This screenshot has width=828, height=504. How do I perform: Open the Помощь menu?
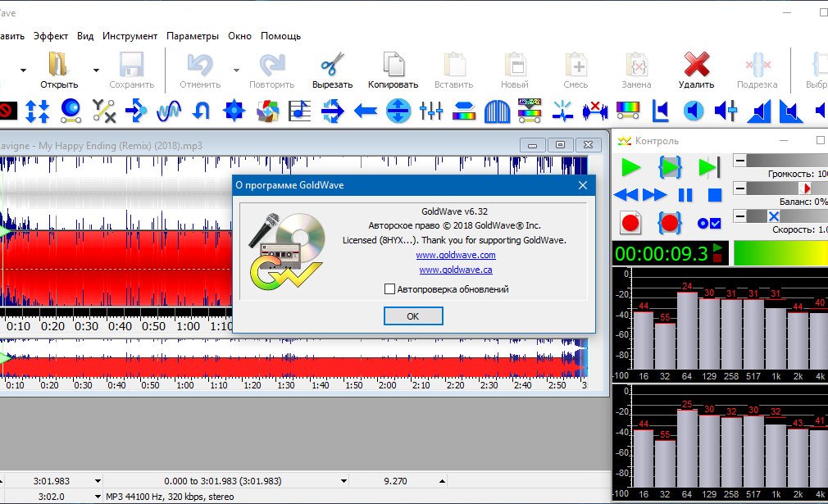pyautogui.click(x=280, y=36)
